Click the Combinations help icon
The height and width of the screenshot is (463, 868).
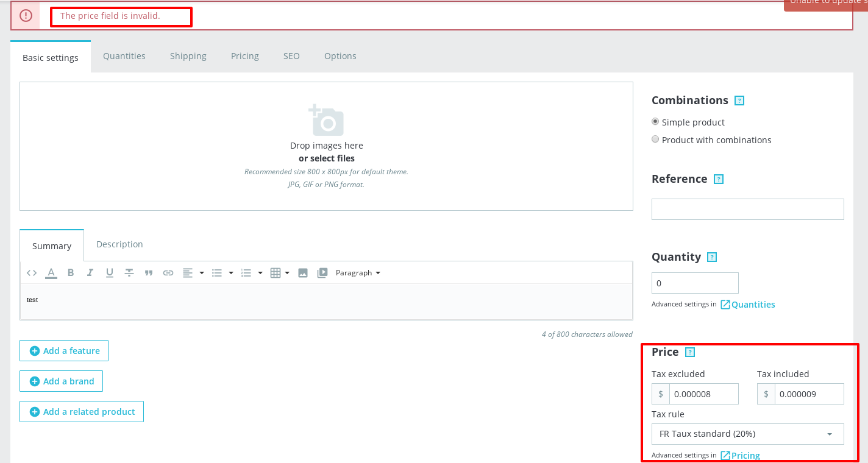click(x=739, y=101)
